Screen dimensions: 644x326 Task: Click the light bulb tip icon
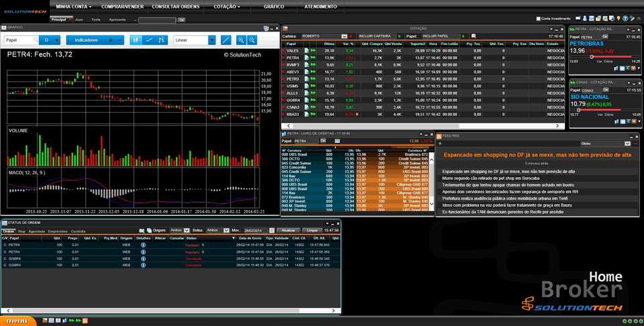click(x=619, y=19)
